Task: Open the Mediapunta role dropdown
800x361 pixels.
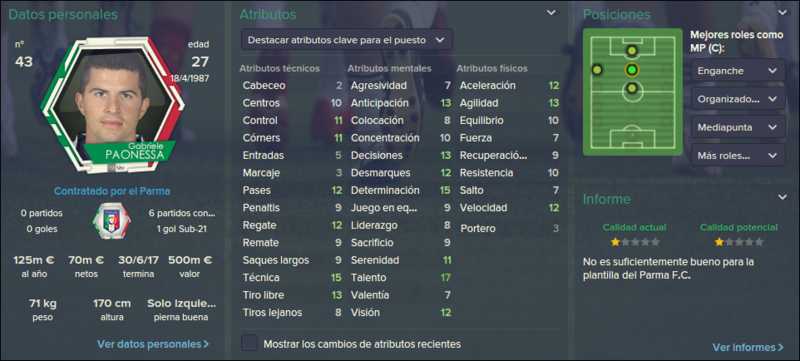Action: click(x=738, y=126)
